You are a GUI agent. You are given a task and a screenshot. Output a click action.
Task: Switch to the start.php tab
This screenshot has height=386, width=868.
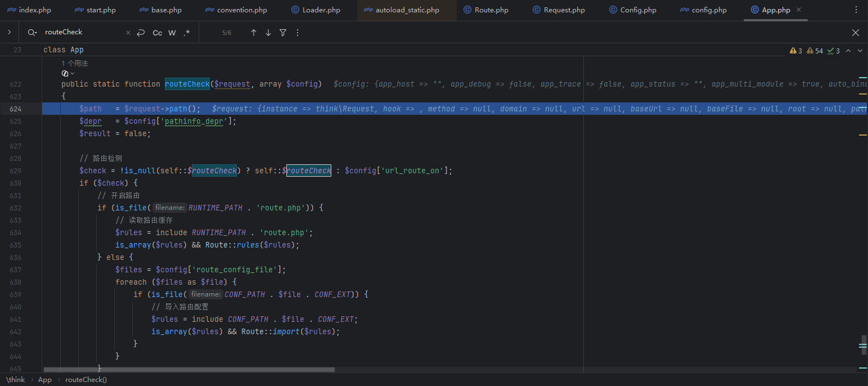[x=95, y=10]
